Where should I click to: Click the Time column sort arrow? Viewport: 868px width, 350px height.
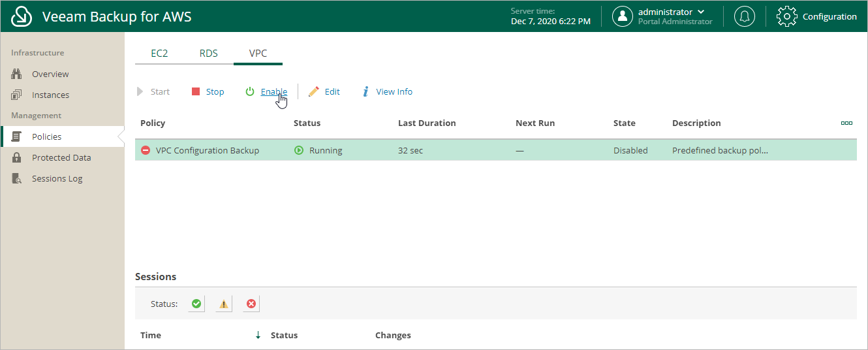[x=258, y=335]
